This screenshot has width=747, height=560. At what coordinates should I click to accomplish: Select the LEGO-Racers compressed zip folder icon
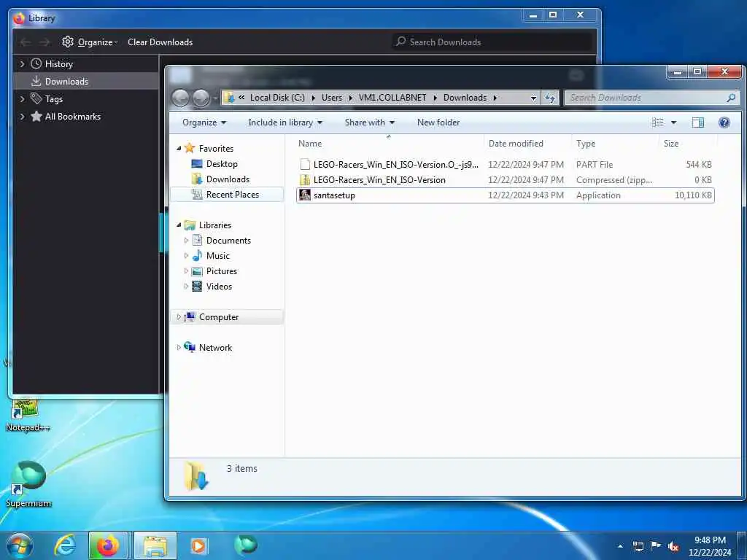pos(305,180)
